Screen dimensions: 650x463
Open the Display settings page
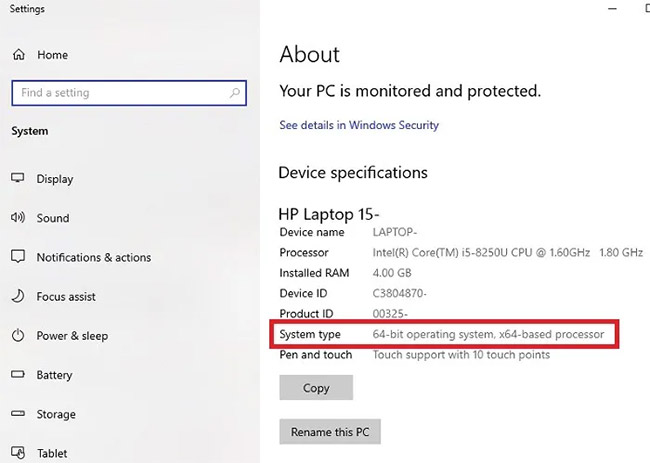(x=55, y=179)
